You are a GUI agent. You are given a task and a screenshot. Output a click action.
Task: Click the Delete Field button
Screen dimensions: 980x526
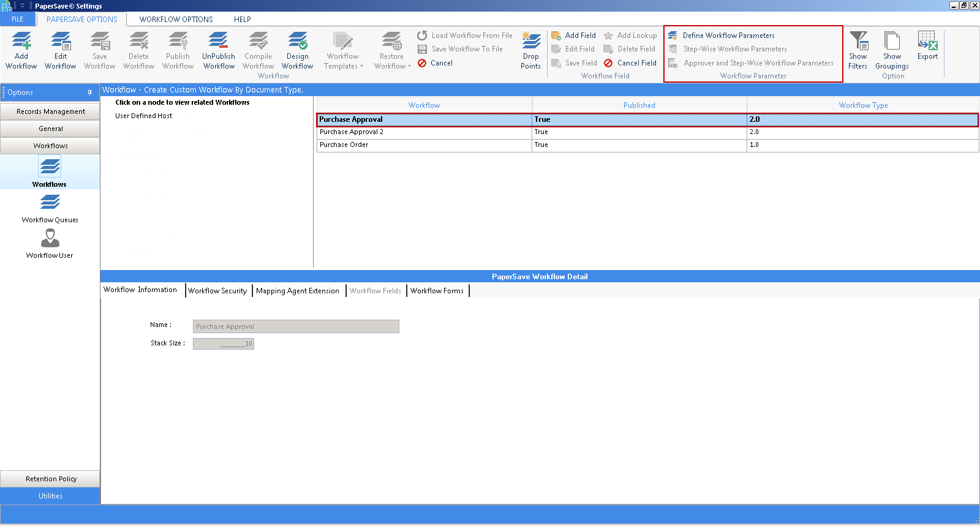pos(629,49)
